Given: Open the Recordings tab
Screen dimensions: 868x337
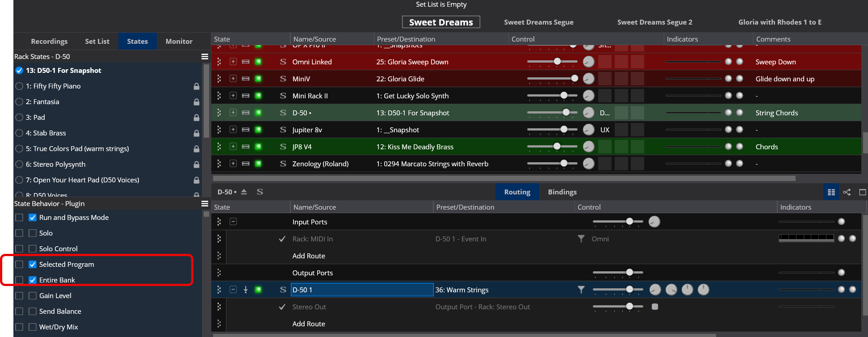Looking at the screenshot, I should (49, 41).
